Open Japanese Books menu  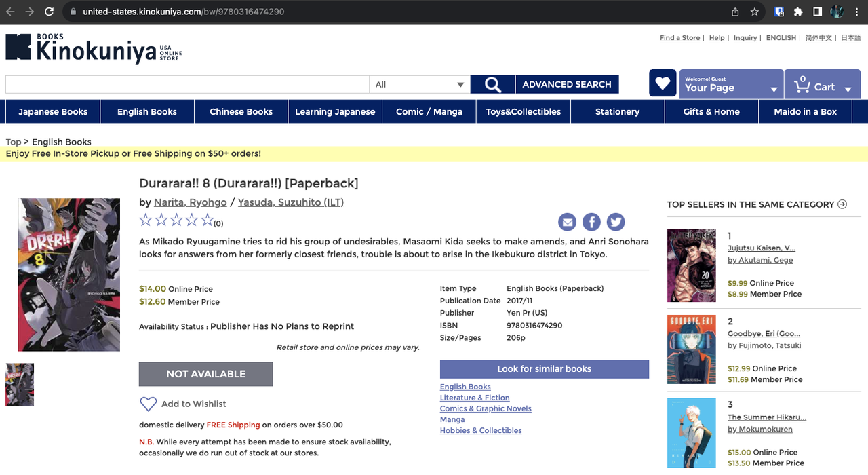(x=53, y=112)
